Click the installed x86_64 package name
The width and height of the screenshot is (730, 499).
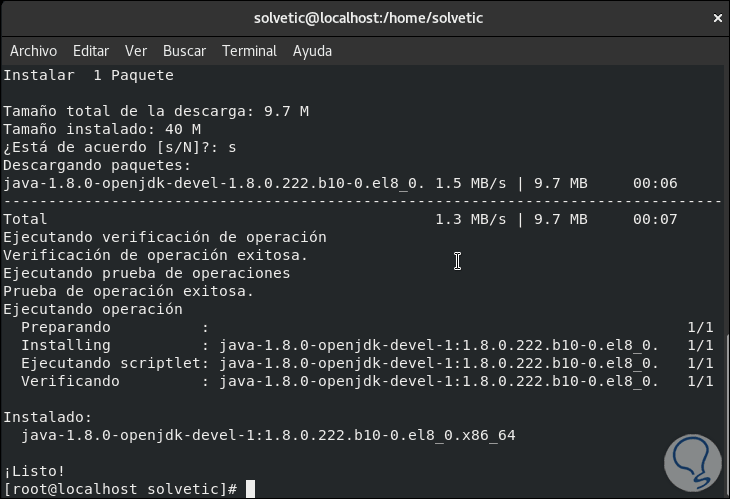268,435
